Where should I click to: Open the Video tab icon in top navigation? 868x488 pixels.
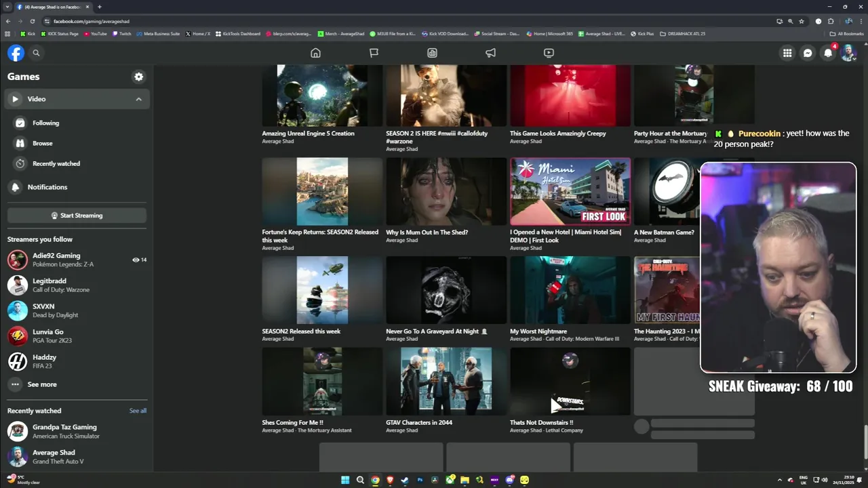(x=549, y=53)
